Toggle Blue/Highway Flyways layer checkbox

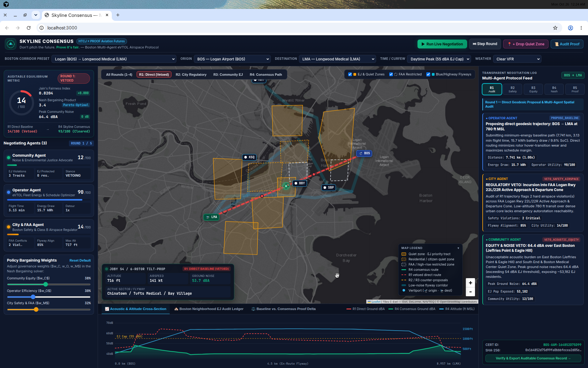coord(428,75)
